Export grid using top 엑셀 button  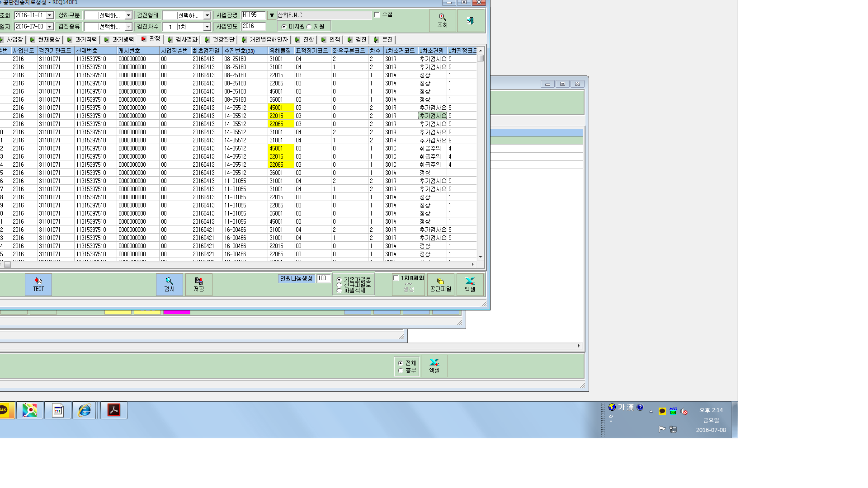tap(470, 285)
